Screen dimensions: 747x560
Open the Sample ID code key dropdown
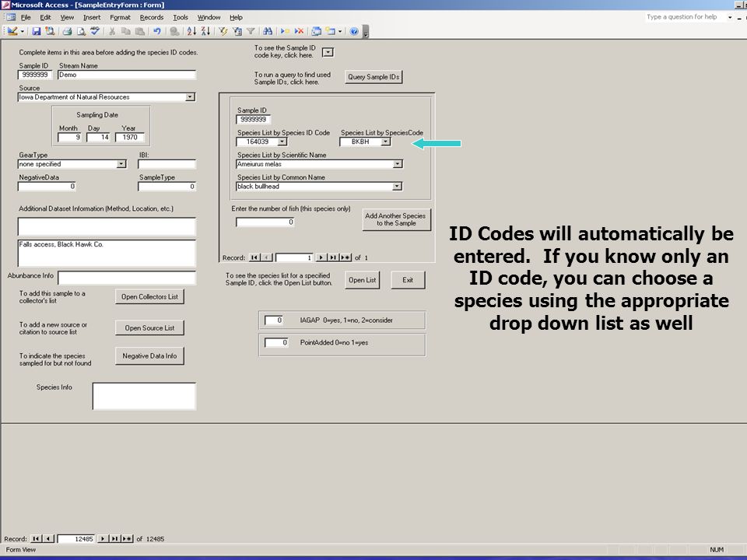pos(328,52)
